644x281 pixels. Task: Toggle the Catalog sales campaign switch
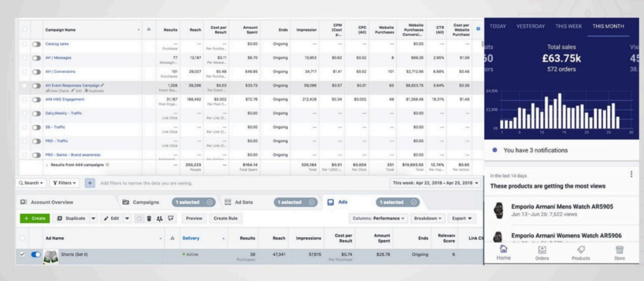[37, 44]
